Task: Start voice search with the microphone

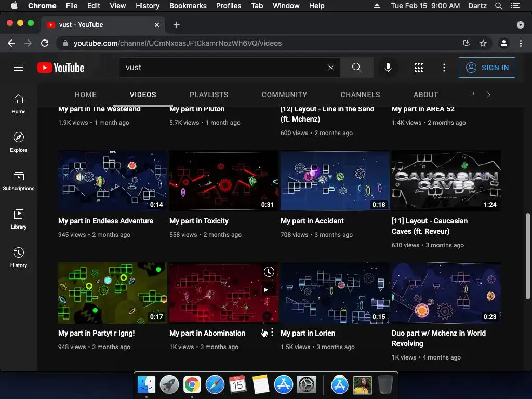Action: point(388,68)
